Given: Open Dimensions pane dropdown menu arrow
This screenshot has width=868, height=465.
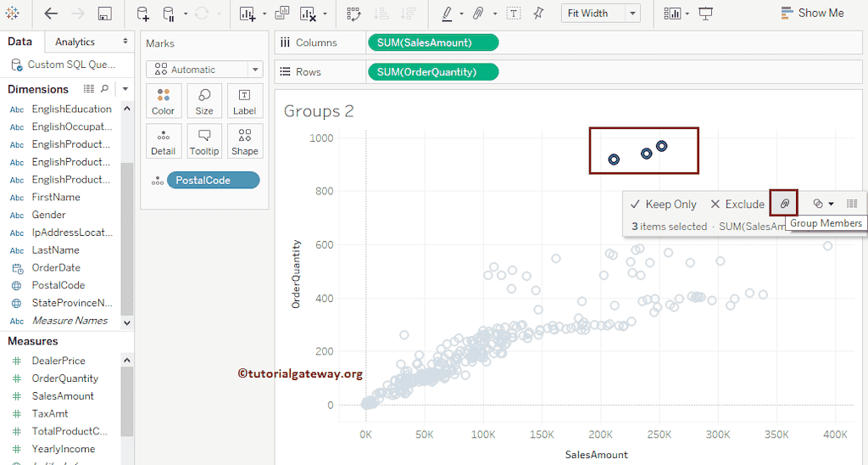Looking at the screenshot, I should point(125,89).
